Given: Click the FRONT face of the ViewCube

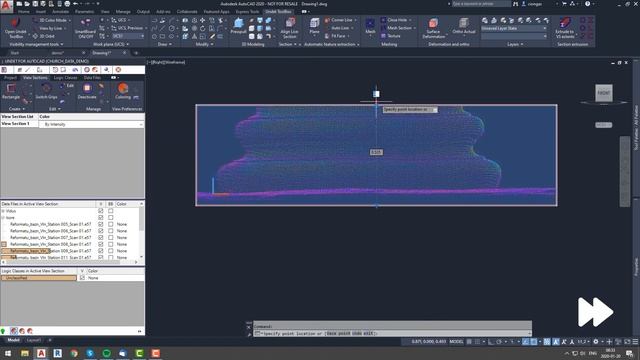Looking at the screenshot, I should pyautogui.click(x=604, y=93).
